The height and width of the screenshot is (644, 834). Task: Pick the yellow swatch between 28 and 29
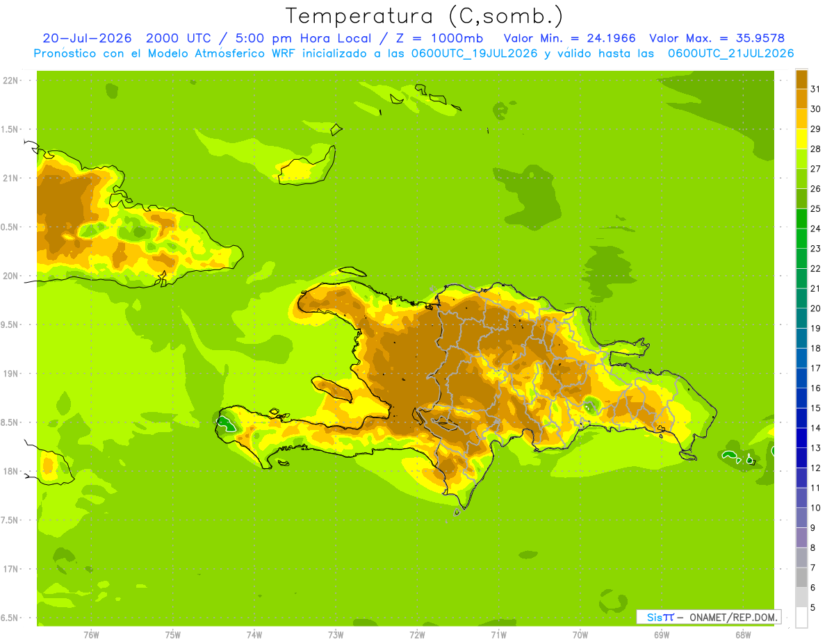pyautogui.click(x=801, y=139)
